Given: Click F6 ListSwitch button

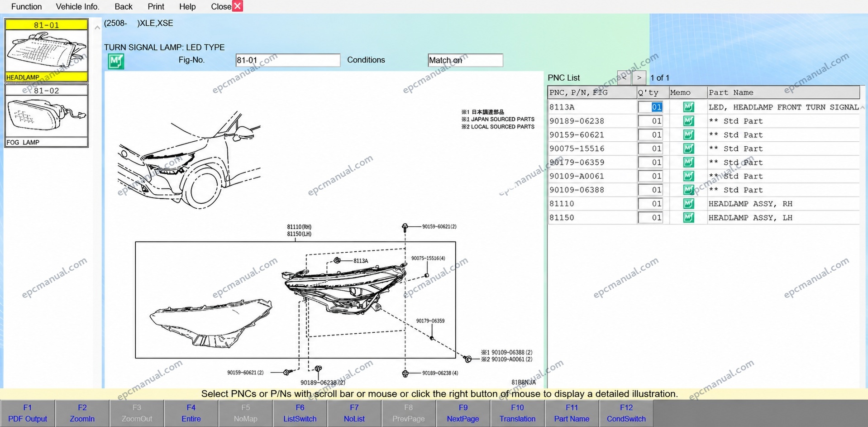Looking at the screenshot, I should (x=300, y=413).
